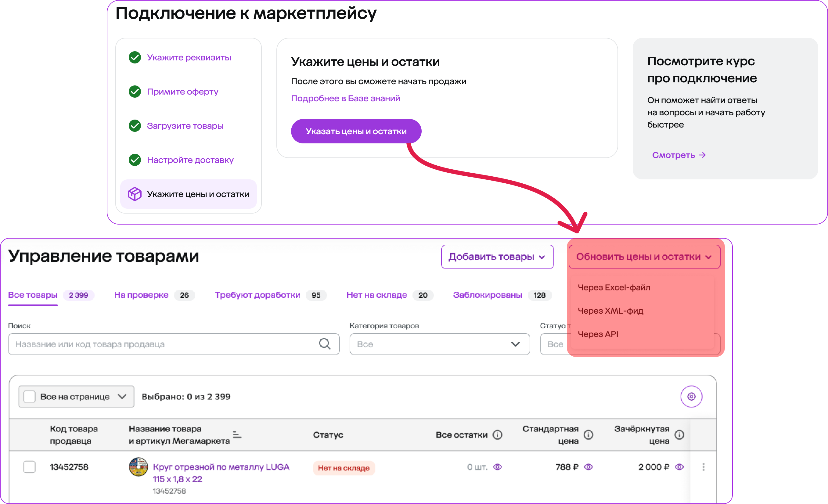Click the search magnifier icon

pyautogui.click(x=324, y=344)
